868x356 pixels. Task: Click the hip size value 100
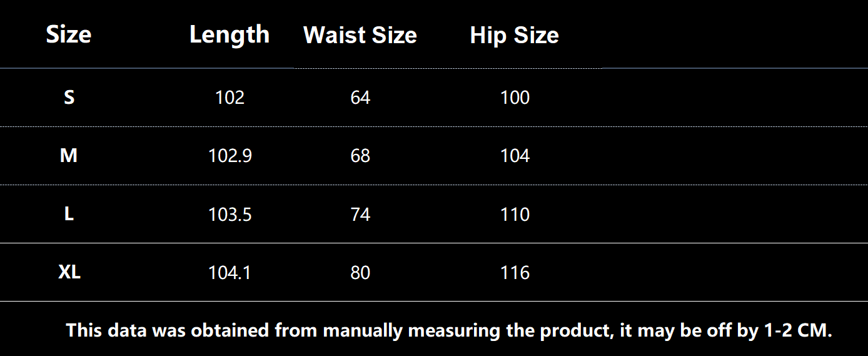(x=515, y=98)
